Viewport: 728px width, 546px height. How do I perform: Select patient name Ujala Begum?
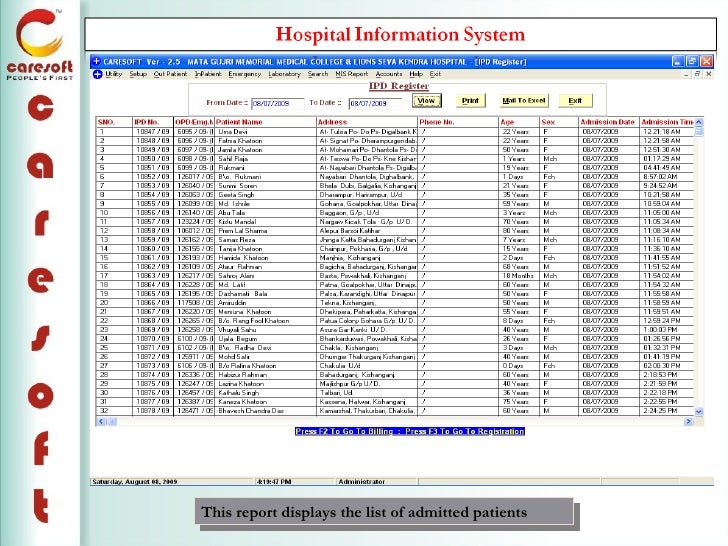[x=237, y=339]
